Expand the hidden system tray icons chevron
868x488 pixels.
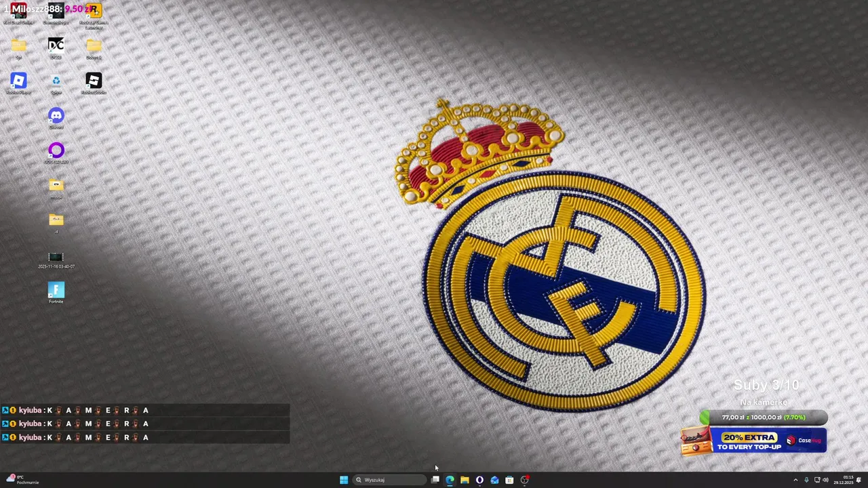pos(795,480)
